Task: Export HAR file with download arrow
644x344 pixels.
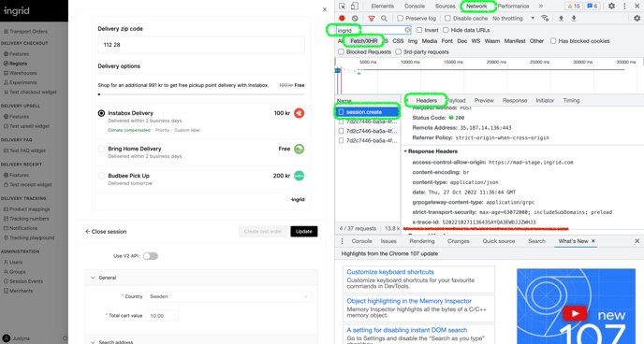Action: pos(574,18)
